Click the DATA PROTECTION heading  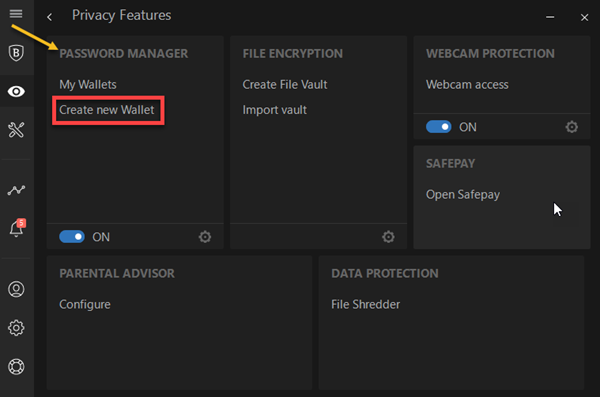point(385,273)
